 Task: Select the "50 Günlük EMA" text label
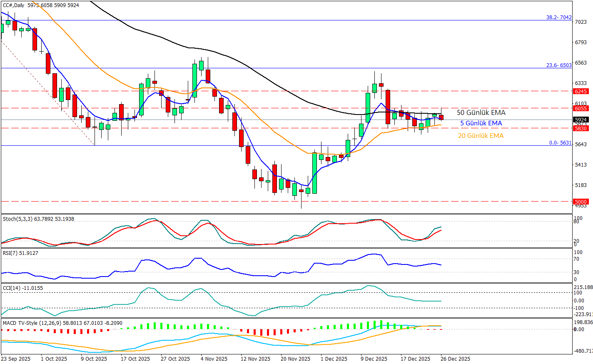481,113
